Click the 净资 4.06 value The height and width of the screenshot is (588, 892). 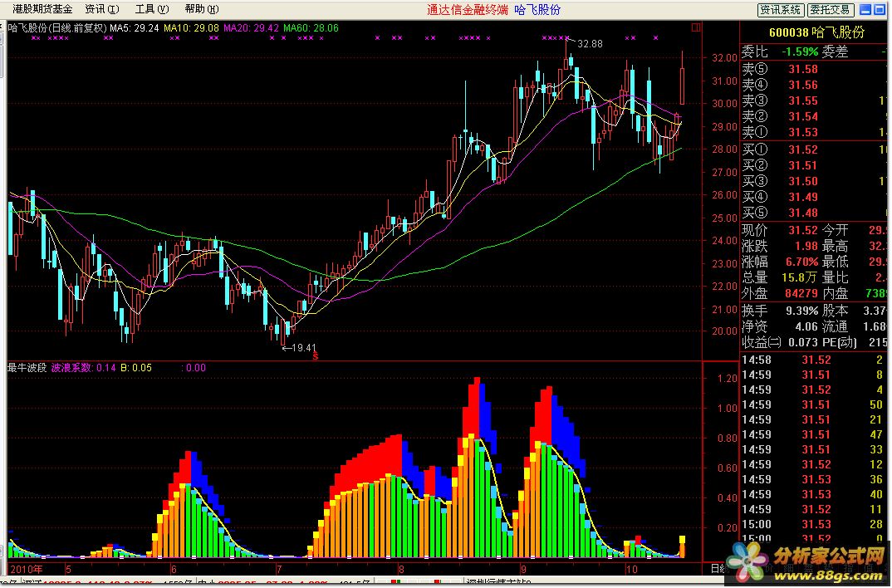pyautogui.click(x=806, y=327)
